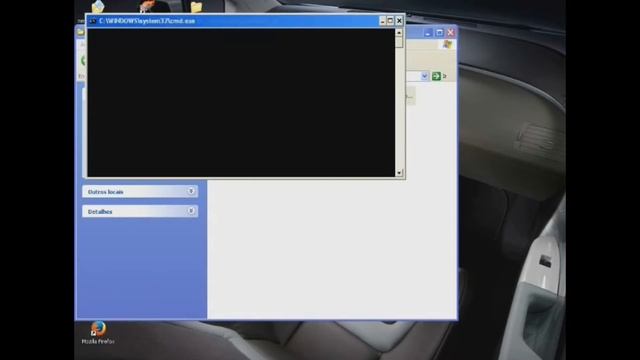
Task: Expand the Detalhes panel in Explorer
Action: pyautogui.click(x=140, y=211)
